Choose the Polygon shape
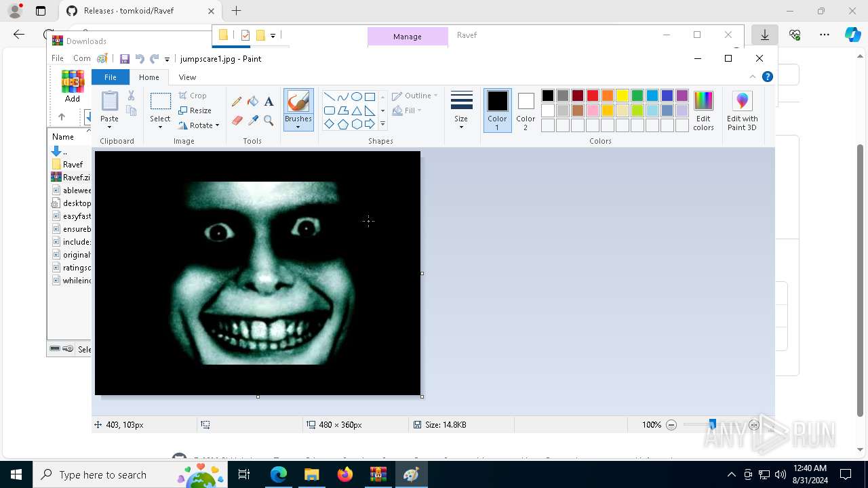 (x=342, y=110)
